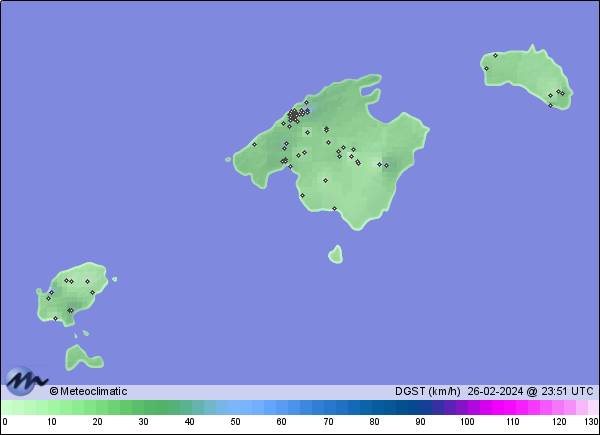The height and width of the screenshot is (435, 600).
Task: Click the scale label 20
Action: 98,422
